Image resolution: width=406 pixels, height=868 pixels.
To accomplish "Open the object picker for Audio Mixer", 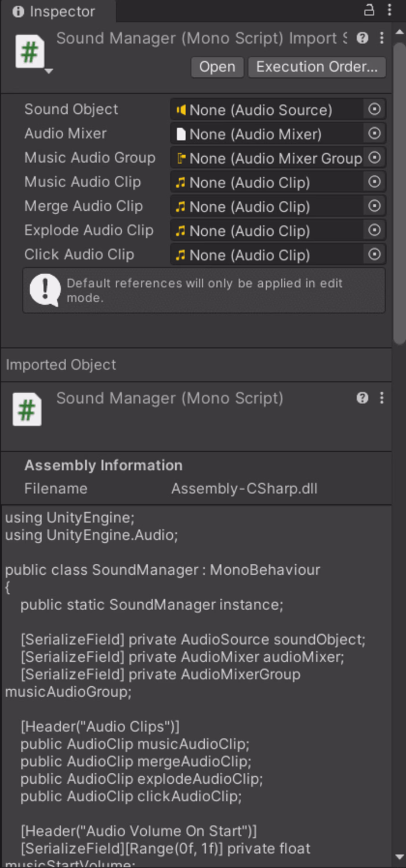I will click(376, 134).
